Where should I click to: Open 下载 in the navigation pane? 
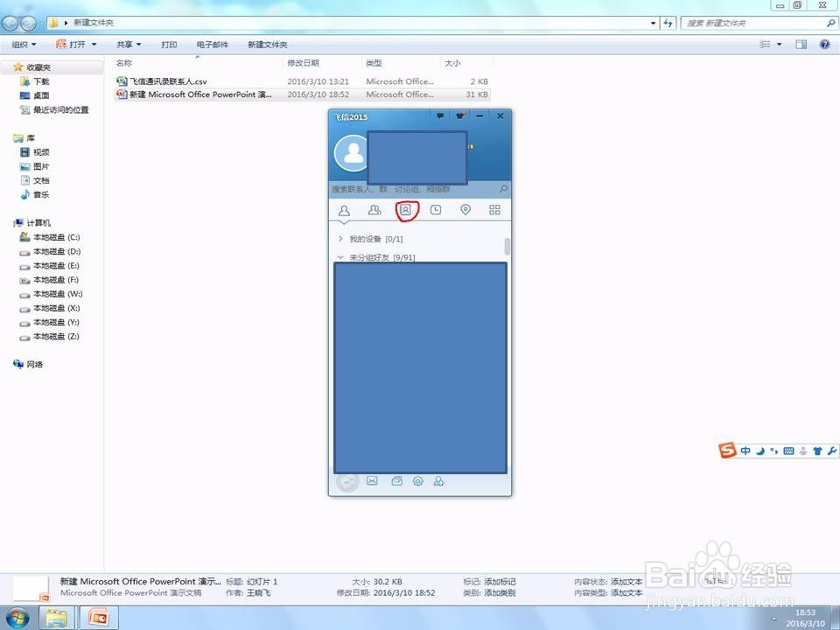click(34, 81)
